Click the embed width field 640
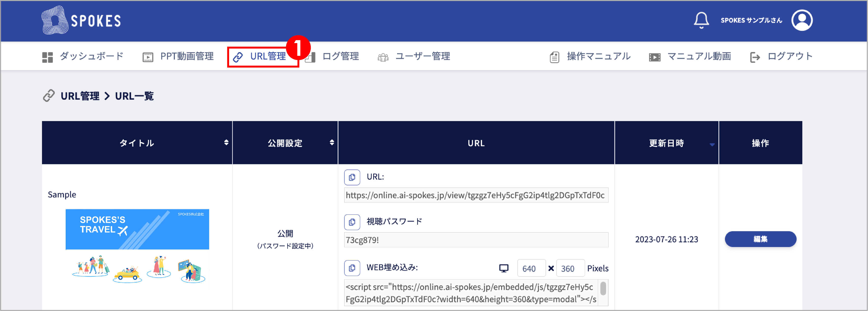 (x=531, y=268)
